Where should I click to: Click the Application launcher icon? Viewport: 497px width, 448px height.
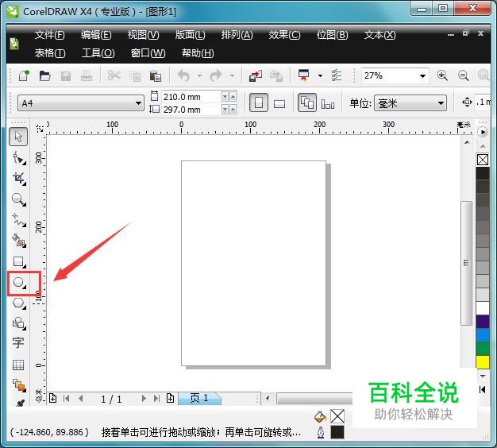[x=303, y=75]
